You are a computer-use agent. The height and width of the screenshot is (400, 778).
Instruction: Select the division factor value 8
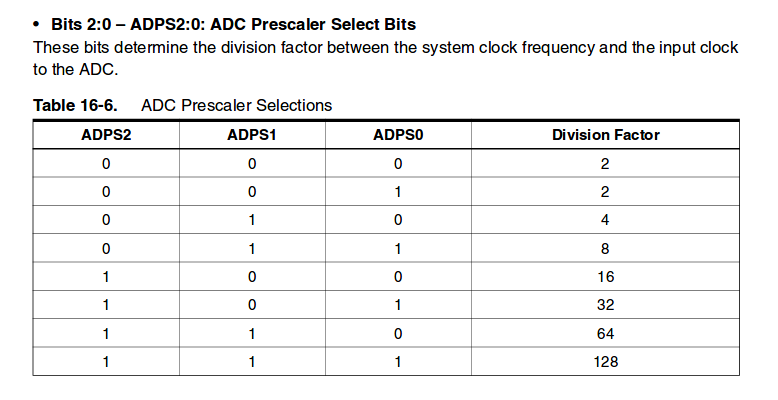pyautogui.click(x=605, y=248)
